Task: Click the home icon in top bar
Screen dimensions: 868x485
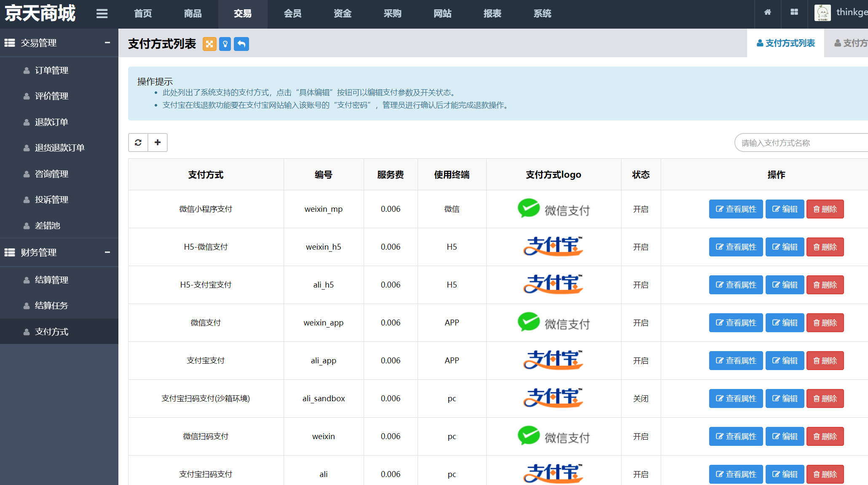Action: click(768, 12)
